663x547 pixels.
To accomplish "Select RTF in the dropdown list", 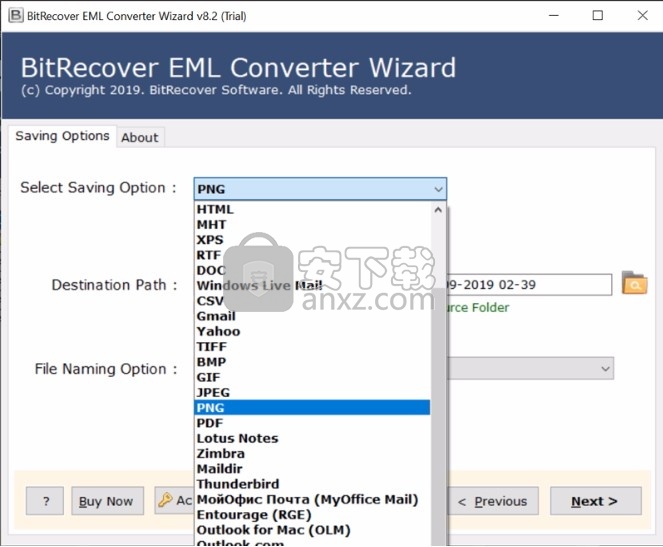I will [312, 255].
